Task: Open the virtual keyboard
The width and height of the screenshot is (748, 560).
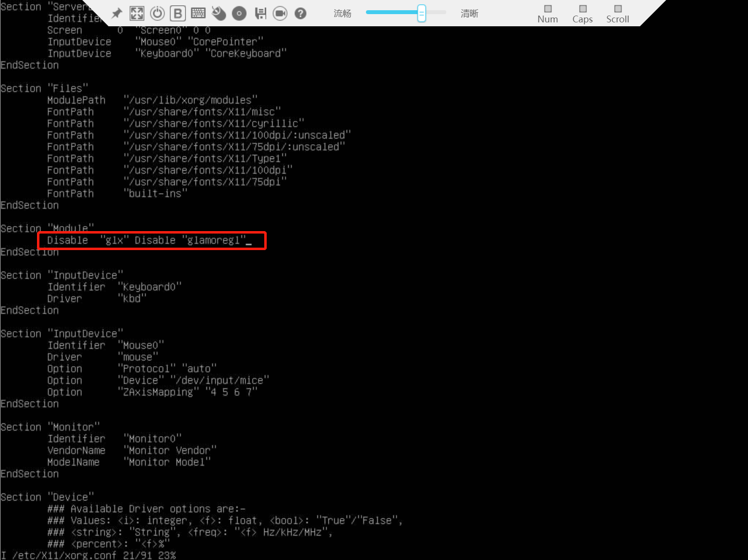Action: [x=198, y=13]
